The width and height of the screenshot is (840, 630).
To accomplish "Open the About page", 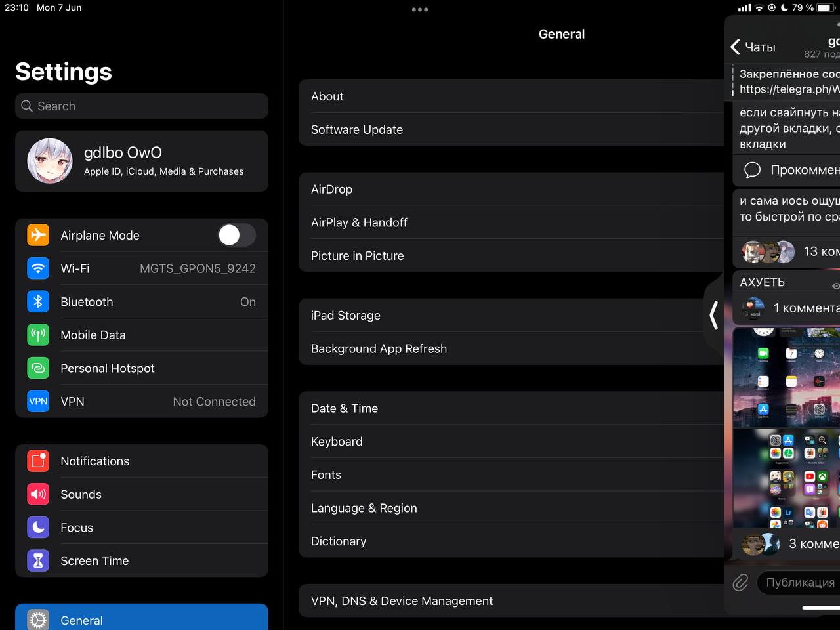I will [512, 96].
